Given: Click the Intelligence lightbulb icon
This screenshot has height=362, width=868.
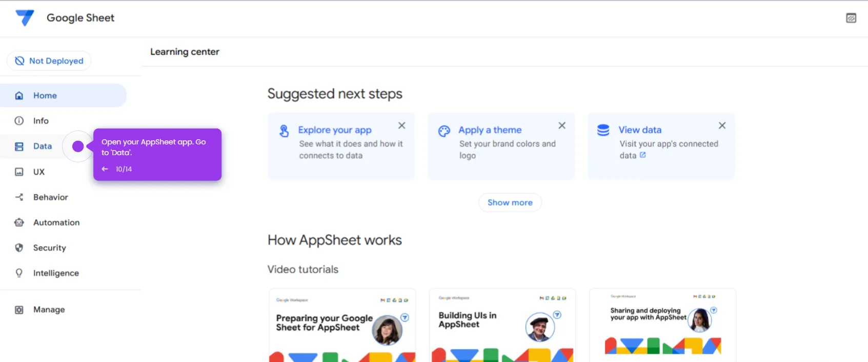Looking at the screenshot, I should (x=19, y=273).
